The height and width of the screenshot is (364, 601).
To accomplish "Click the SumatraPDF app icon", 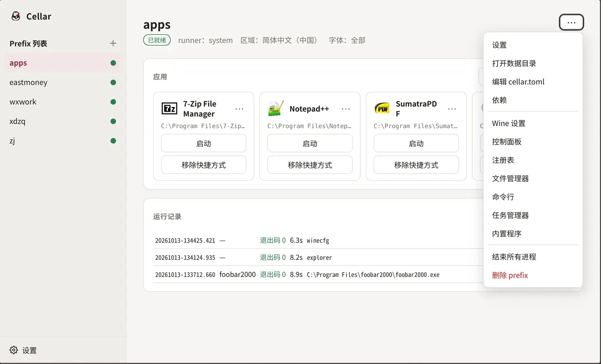I will pyautogui.click(x=382, y=108).
